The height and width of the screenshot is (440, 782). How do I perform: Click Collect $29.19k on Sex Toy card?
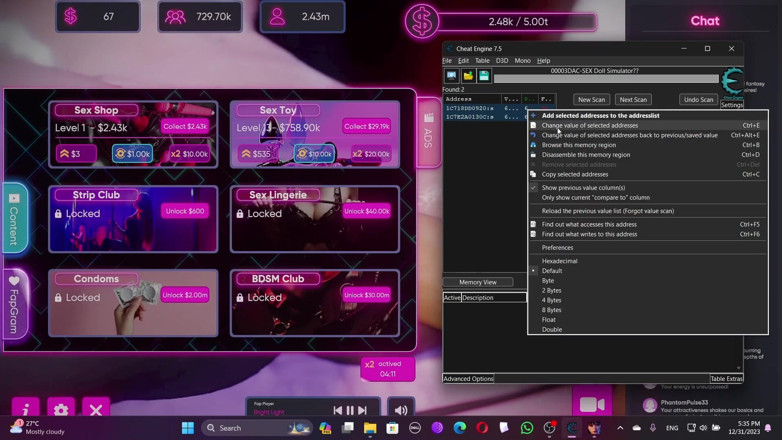pyautogui.click(x=367, y=126)
